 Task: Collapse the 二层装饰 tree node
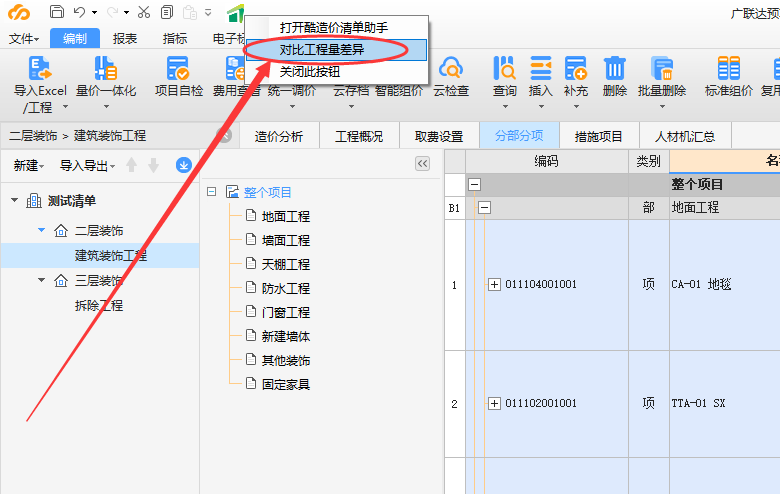click(x=41, y=231)
